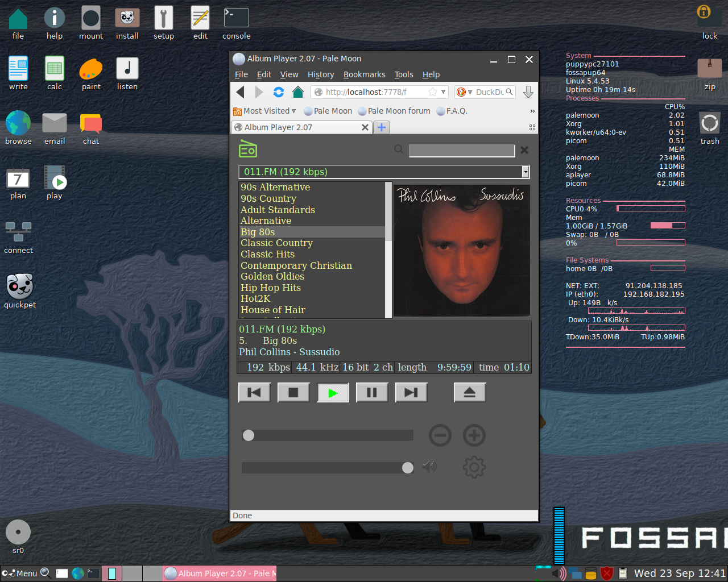
Task: Select the Golden Oldies station
Action: point(312,276)
